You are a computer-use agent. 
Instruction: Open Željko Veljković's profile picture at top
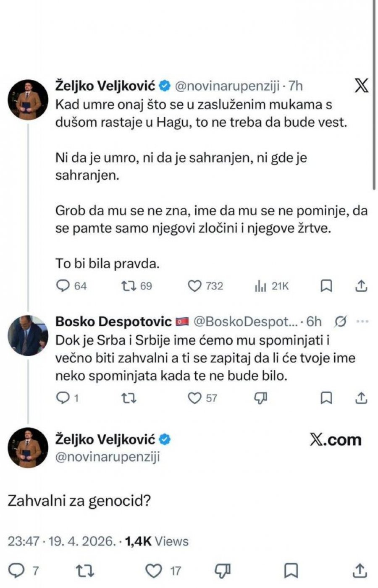pyautogui.click(x=29, y=100)
